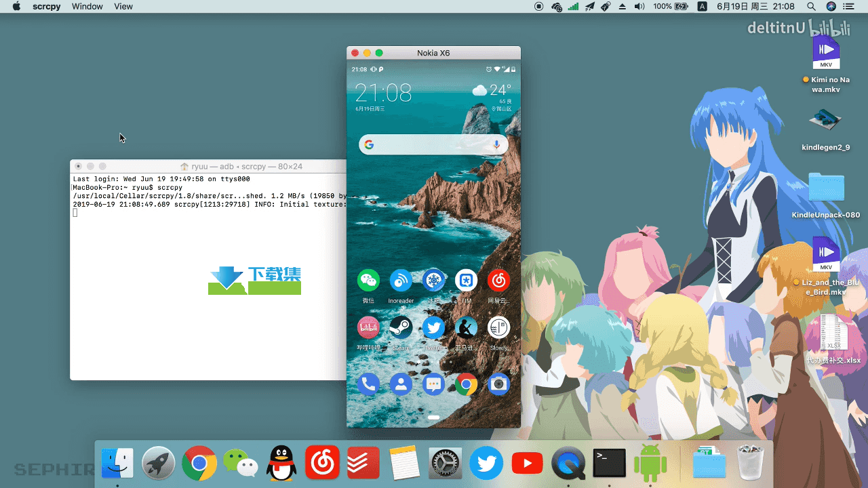Click battery status 100% in menu bar
868x488 pixels.
[x=671, y=6]
